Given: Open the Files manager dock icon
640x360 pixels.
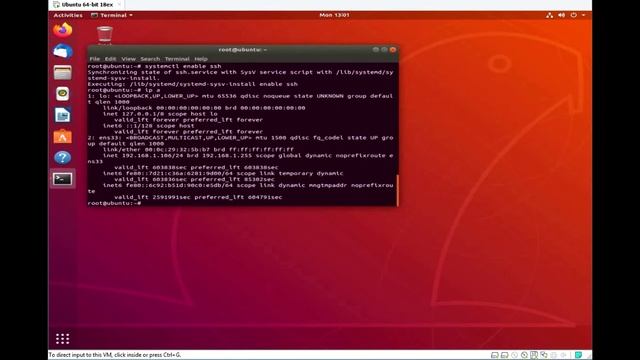Looking at the screenshot, I should pos(62,73).
